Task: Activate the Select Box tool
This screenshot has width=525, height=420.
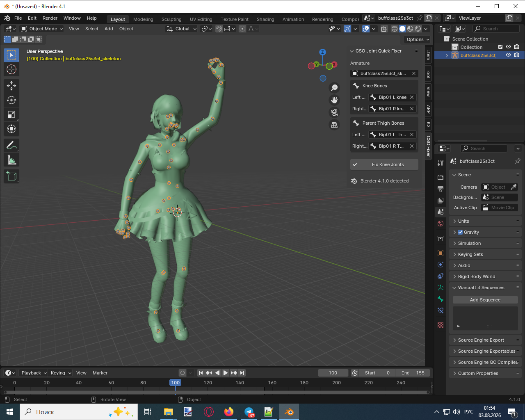Action: (x=11, y=55)
